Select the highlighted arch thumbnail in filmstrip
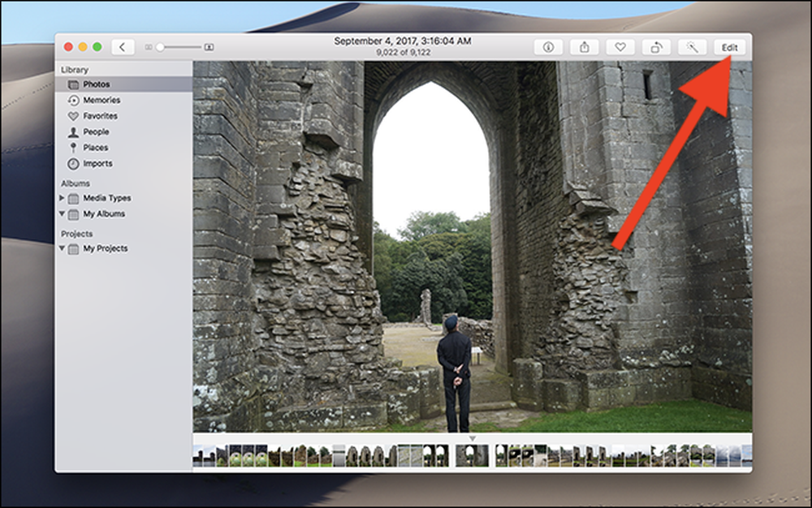 tap(472, 456)
